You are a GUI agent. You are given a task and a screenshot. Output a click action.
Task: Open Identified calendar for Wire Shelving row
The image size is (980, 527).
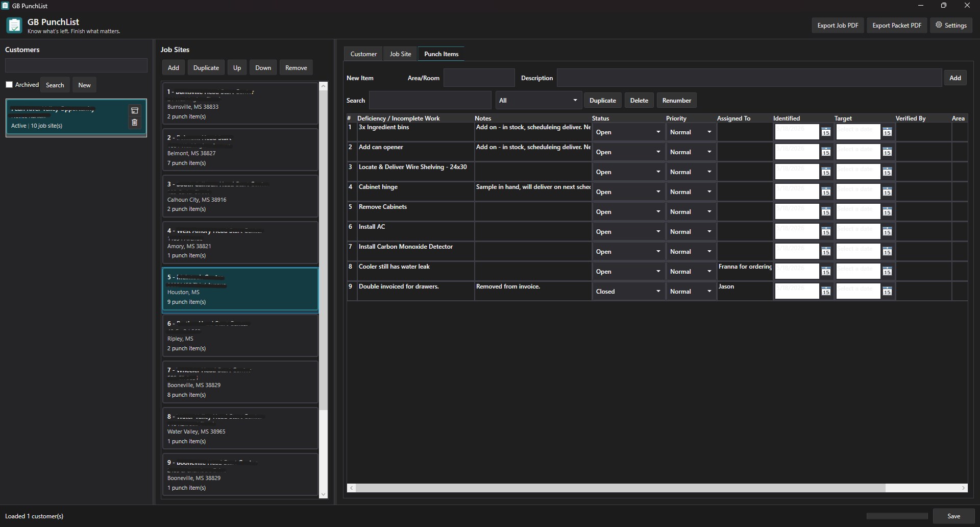826,172
